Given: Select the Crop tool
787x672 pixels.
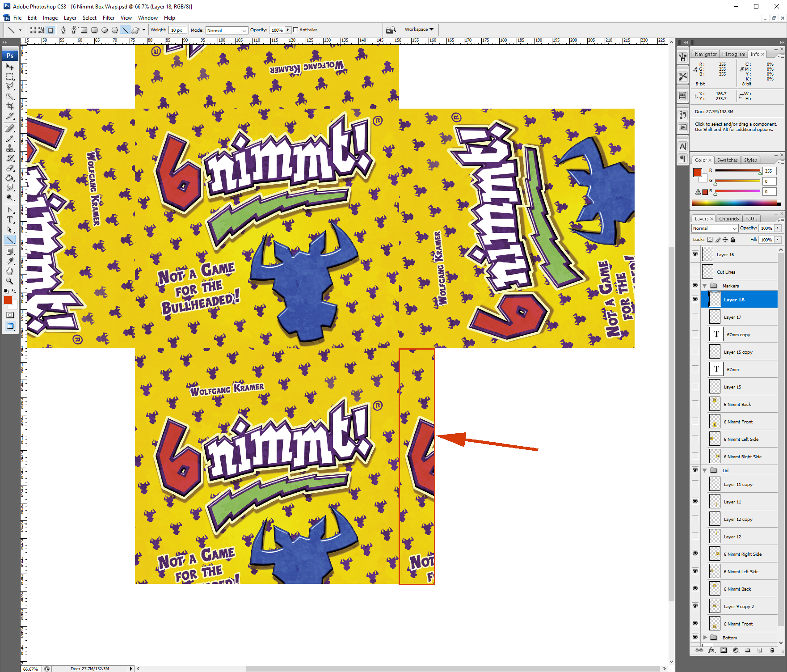Looking at the screenshot, I should point(10,106).
